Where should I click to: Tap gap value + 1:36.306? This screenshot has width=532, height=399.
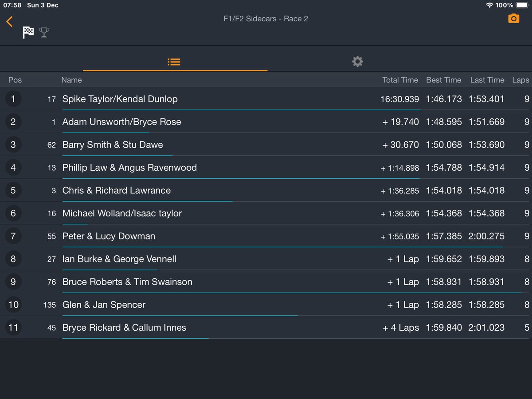400,214
